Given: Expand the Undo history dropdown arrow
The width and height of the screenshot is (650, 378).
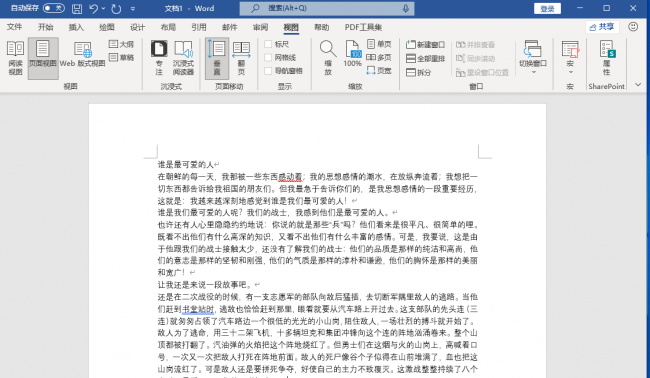Looking at the screenshot, I should (x=103, y=8).
